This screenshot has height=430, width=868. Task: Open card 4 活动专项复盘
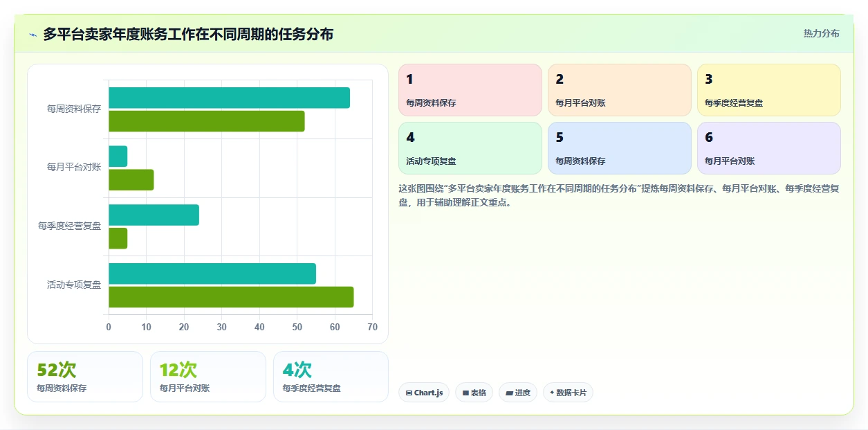[470, 148]
